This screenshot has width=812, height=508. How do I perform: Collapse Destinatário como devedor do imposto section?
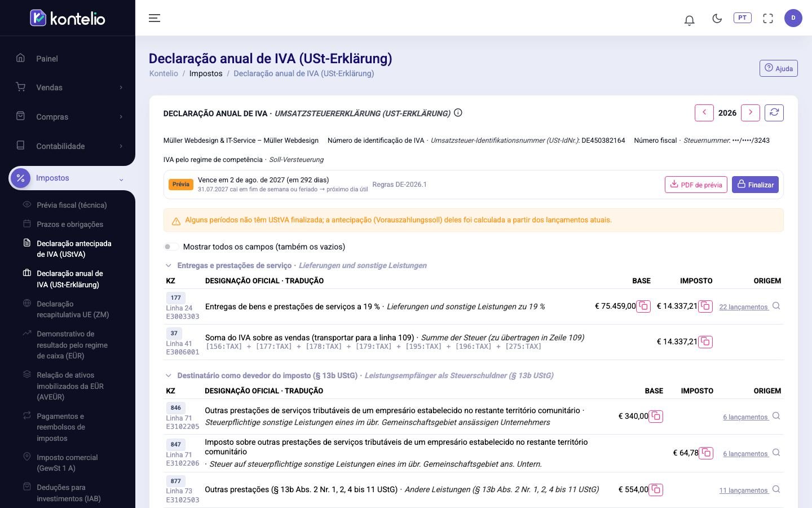168,375
